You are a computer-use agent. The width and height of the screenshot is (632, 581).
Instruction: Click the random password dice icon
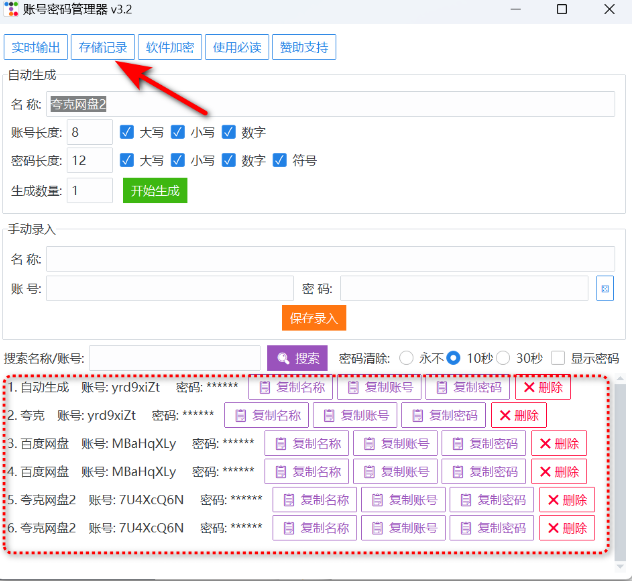(605, 288)
